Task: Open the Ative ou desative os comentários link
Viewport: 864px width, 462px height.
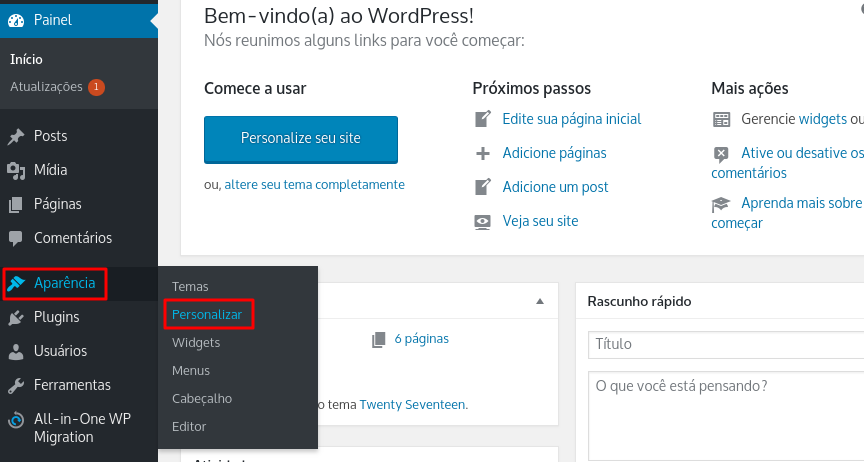Action: pyautogui.click(x=787, y=163)
